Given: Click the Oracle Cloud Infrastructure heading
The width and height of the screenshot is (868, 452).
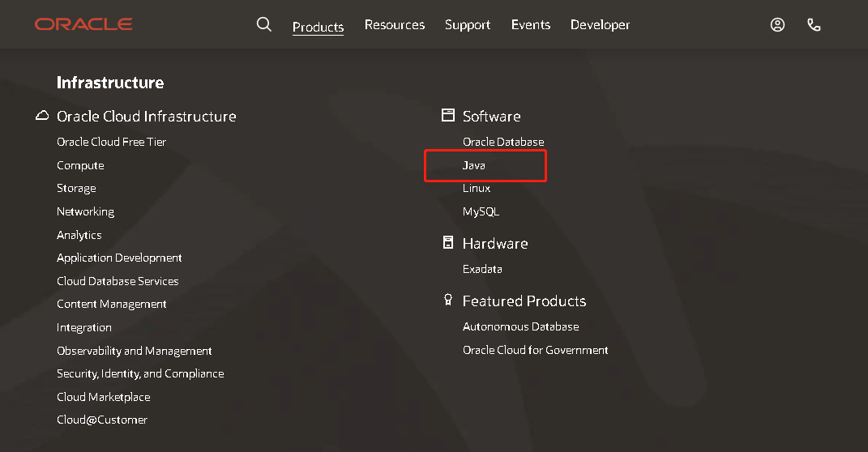Looking at the screenshot, I should (146, 116).
